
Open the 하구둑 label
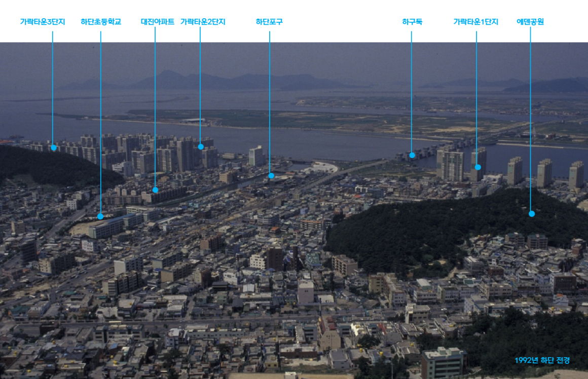pyautogui.click(x=412, y=22)
